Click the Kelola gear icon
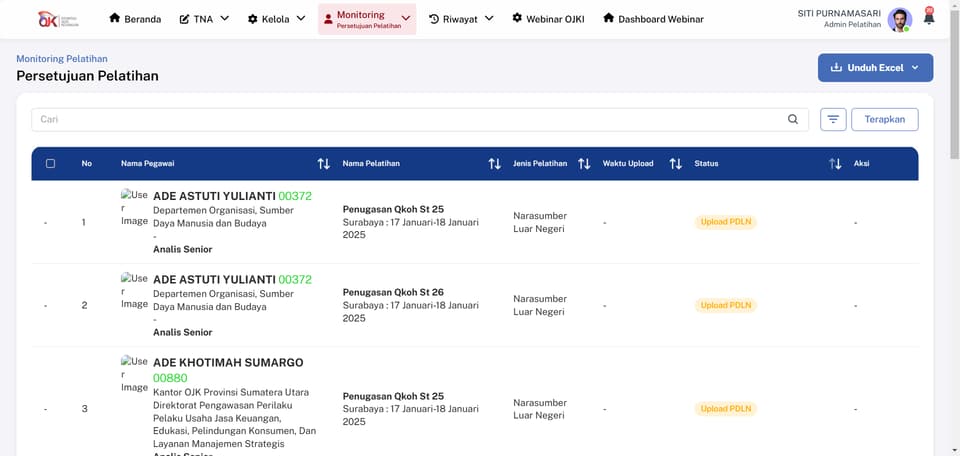Viewport: 960px width, 456px height. [x=253, y=19]
